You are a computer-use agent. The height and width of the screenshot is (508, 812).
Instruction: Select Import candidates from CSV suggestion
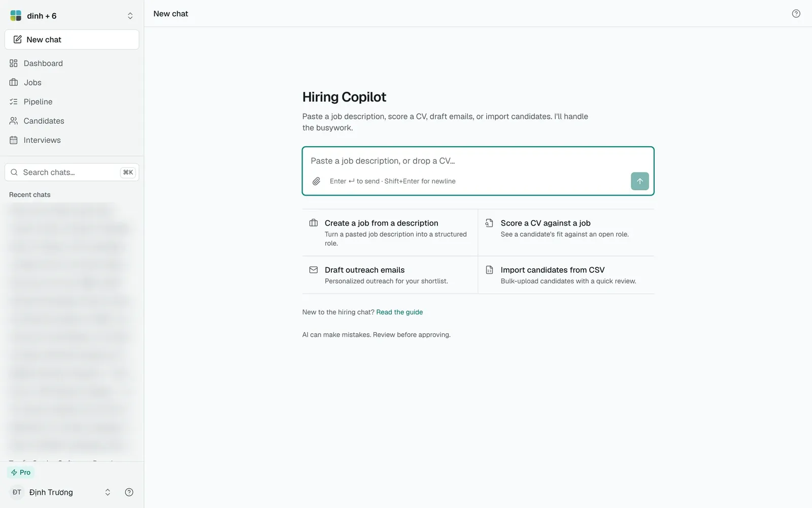point(566,275)
